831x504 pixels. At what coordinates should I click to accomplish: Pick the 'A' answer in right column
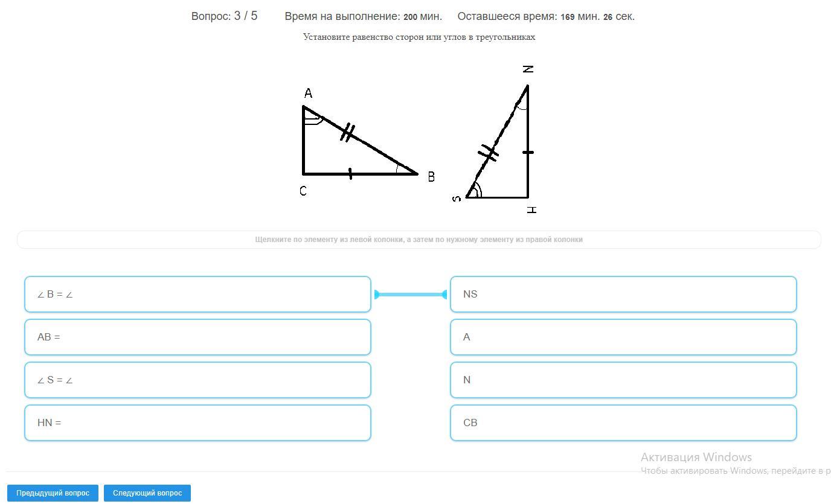pyautogui.click(x=623, y=337)
